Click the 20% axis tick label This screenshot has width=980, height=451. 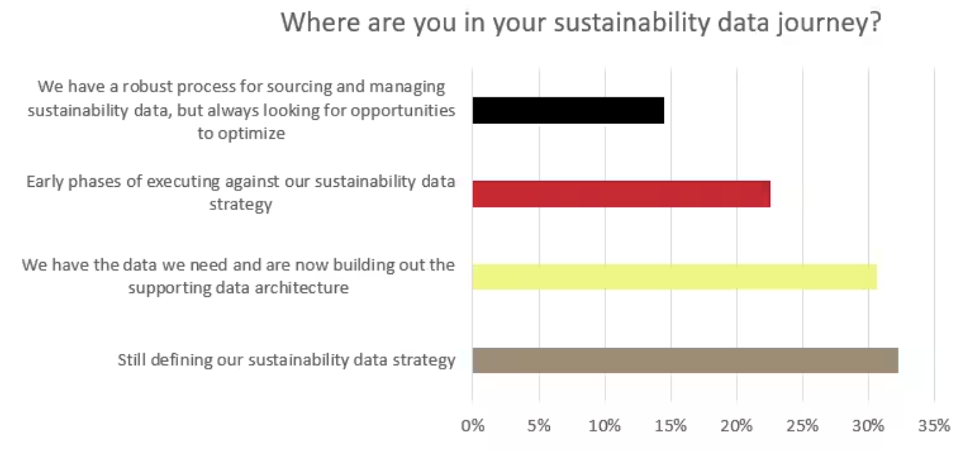pyautogui.click(x=736, y=426)
